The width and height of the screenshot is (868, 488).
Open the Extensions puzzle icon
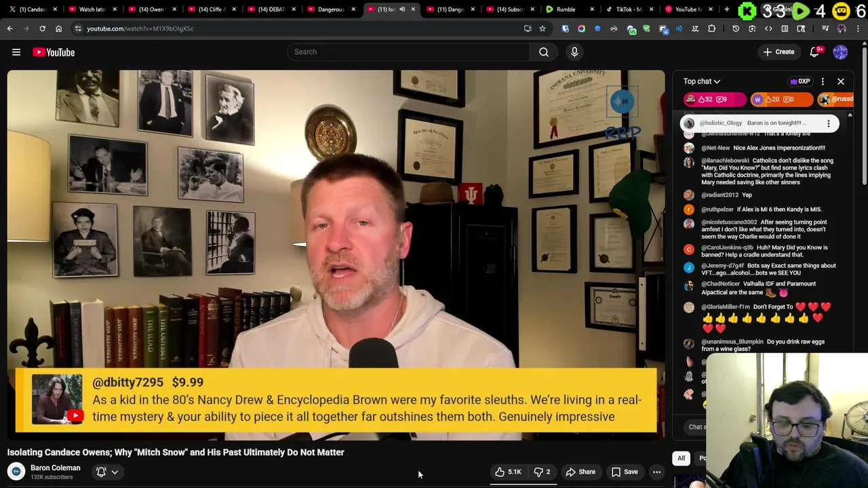click(711, 28)
